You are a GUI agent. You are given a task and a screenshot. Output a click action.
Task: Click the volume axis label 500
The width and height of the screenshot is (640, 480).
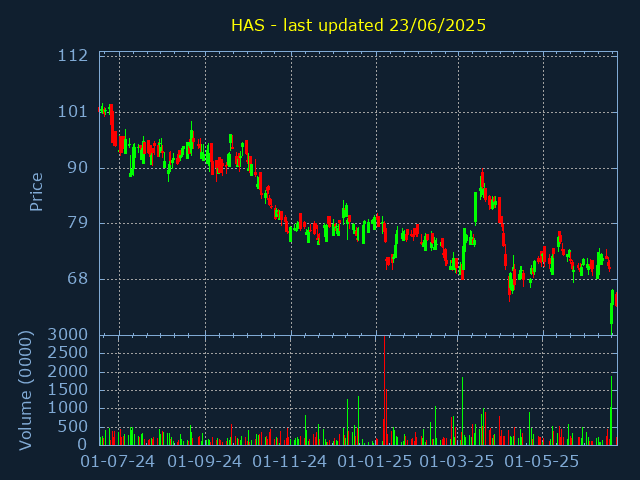pos(73,427)
